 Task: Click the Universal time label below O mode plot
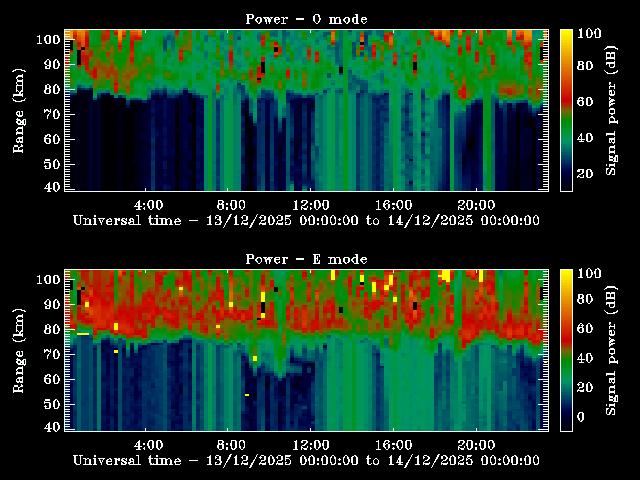tap(306, 219)
